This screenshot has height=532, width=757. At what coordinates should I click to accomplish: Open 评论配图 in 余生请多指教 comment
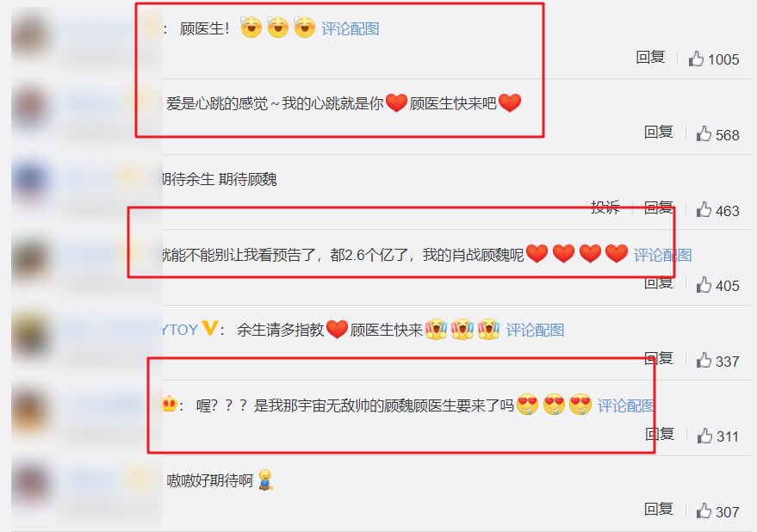click(x=535, y=331)
